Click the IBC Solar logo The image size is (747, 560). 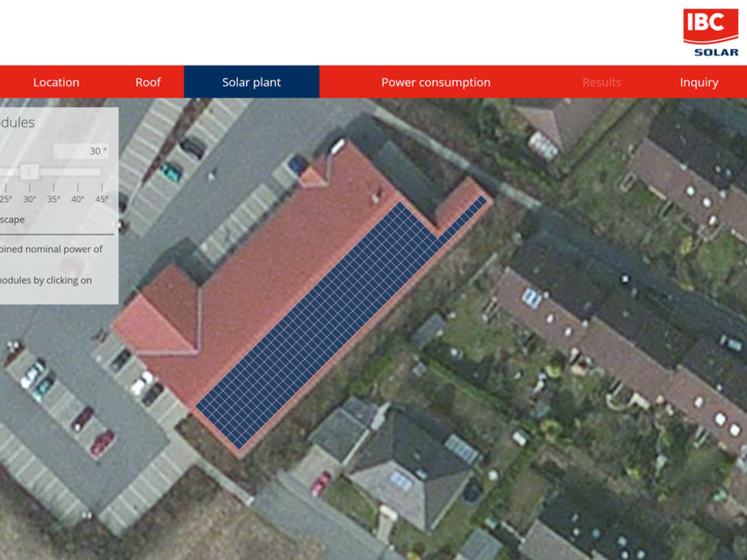(x=710, y=32)
